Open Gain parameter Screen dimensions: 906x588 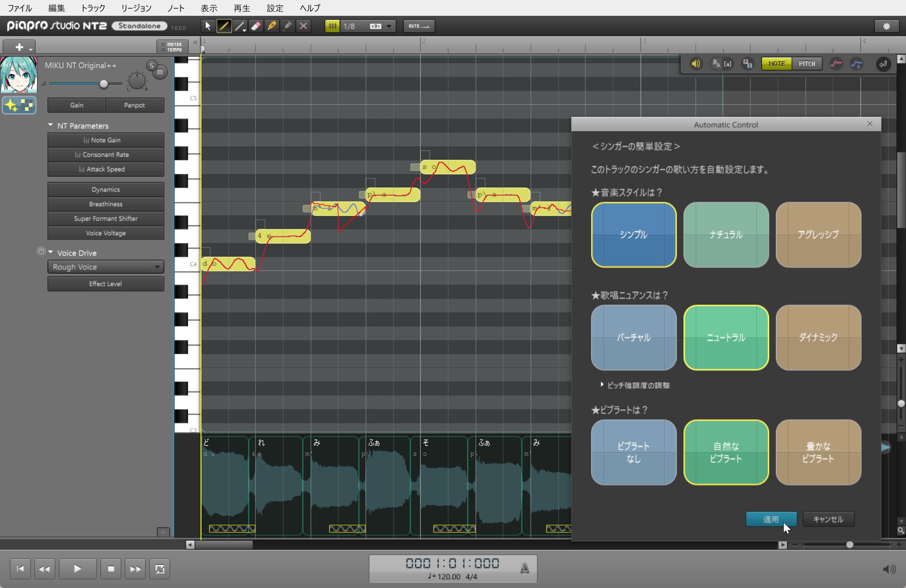point(77,105)
